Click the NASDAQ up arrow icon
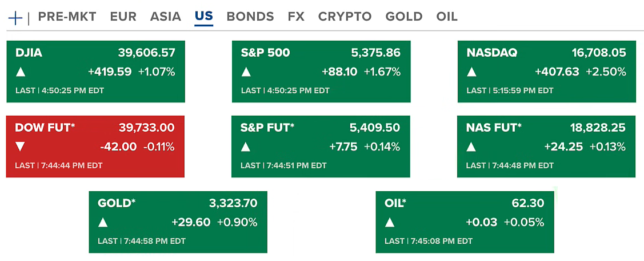Viewport: 644px width, 261px height. [x=471, y=72]
